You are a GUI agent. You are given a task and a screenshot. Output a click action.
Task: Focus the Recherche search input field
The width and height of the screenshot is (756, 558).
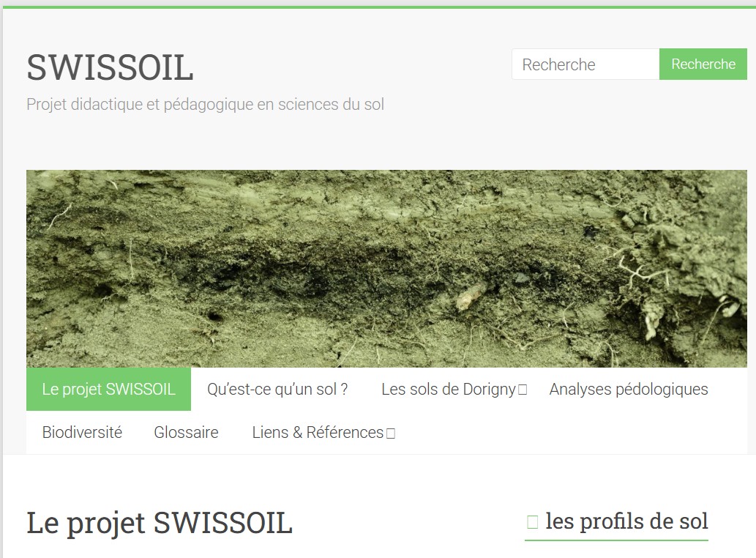(585, 64)
